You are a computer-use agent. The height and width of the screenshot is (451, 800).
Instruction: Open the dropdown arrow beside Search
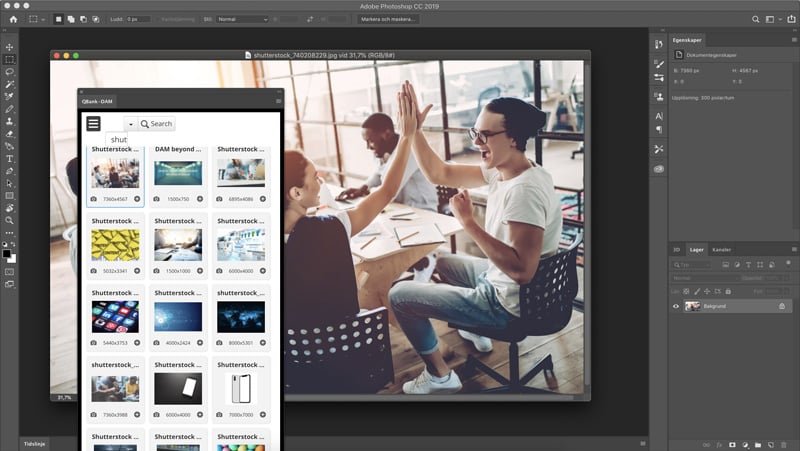(x=131, y=124)
